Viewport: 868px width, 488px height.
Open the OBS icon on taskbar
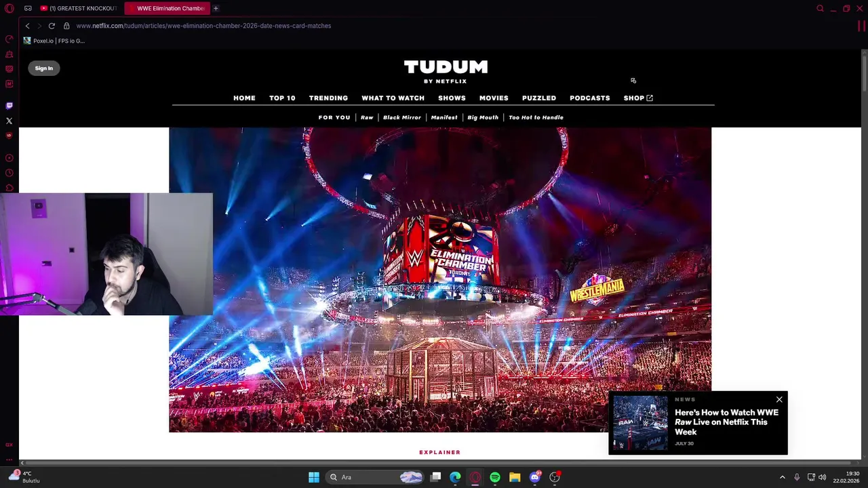point(555,477)
